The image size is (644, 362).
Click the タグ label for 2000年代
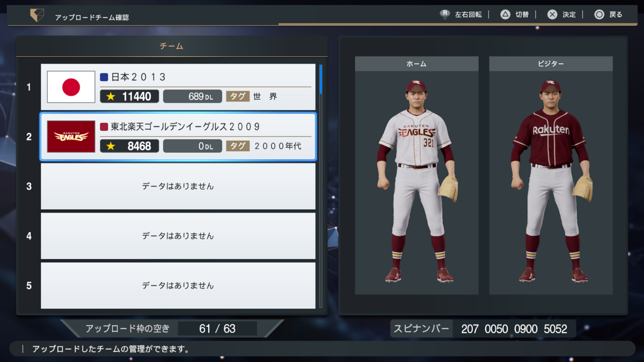[238, 146]
